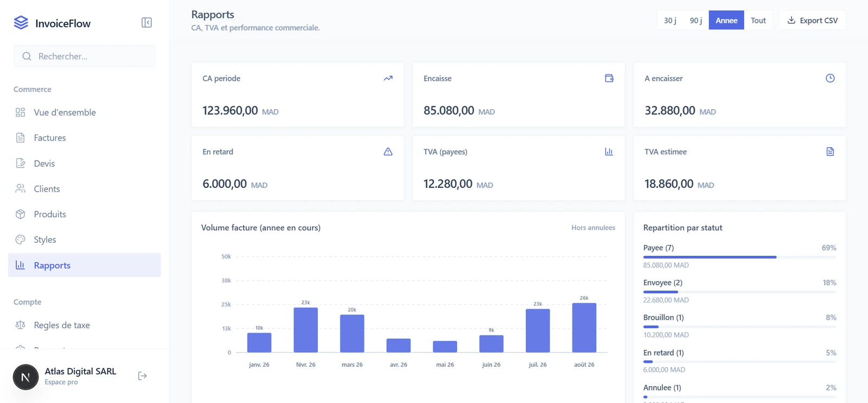The height and width of the screenshot is (403, 868).
Task: Open Regles de taxe settings
Action: point(85,325)
